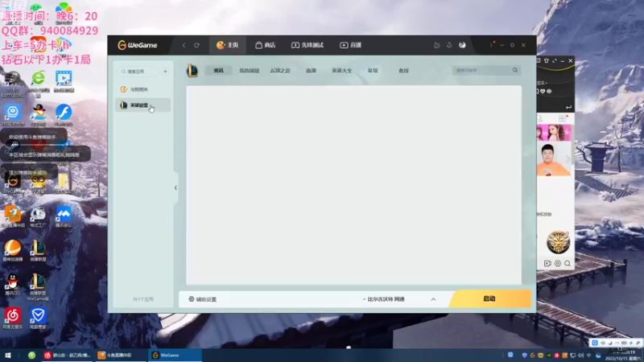Collapse the sidebar with the left chevron
644x362 pixels.
[175, 188]
